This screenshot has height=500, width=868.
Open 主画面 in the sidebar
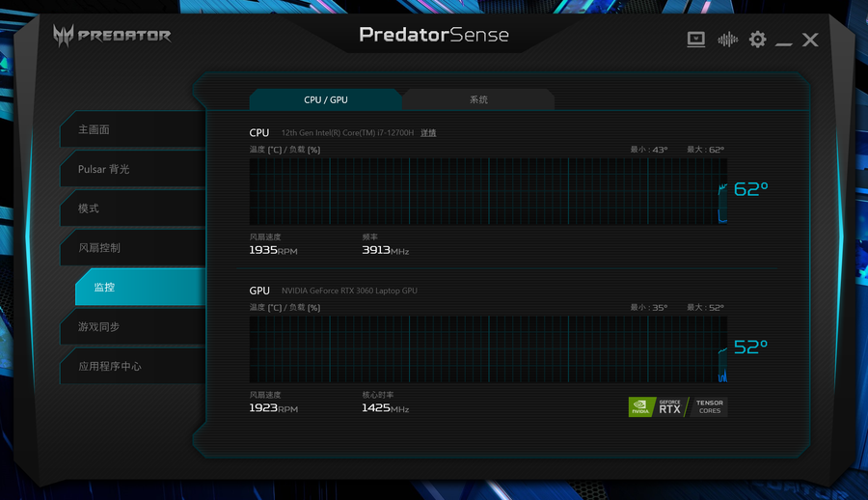132,129
